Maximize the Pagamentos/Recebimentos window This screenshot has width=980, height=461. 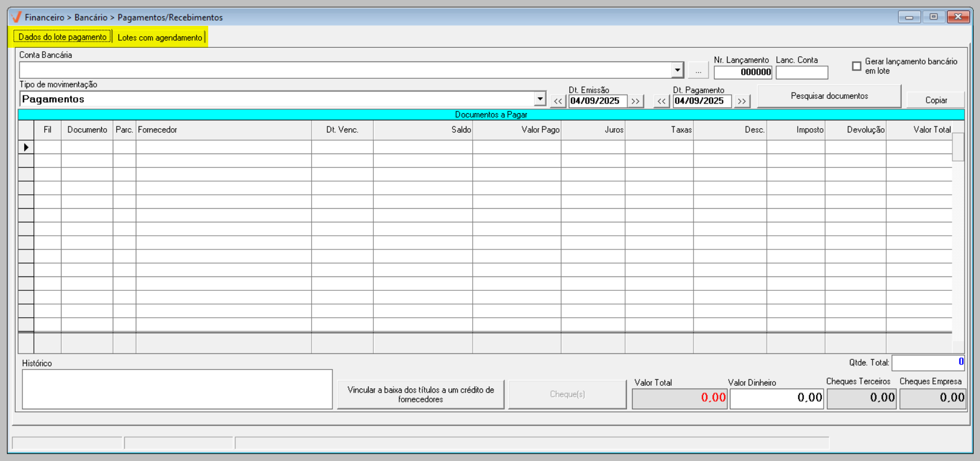coord(933,17)
